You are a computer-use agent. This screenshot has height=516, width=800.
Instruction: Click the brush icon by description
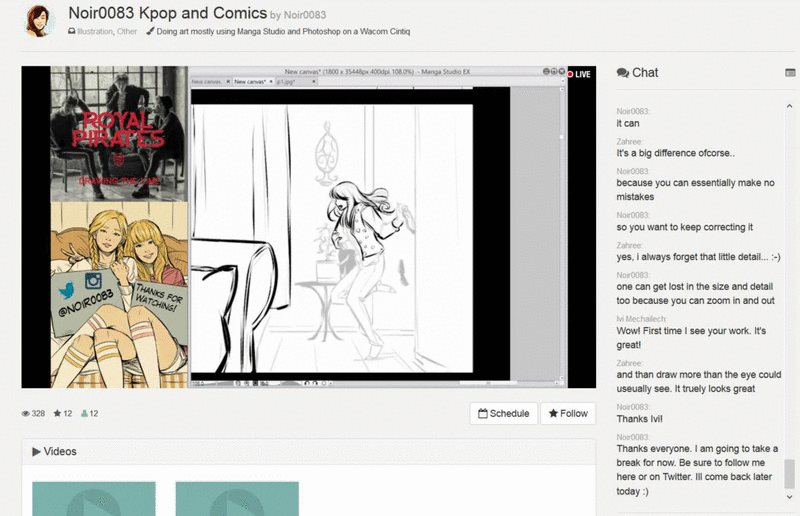click(x=150, y=31)
